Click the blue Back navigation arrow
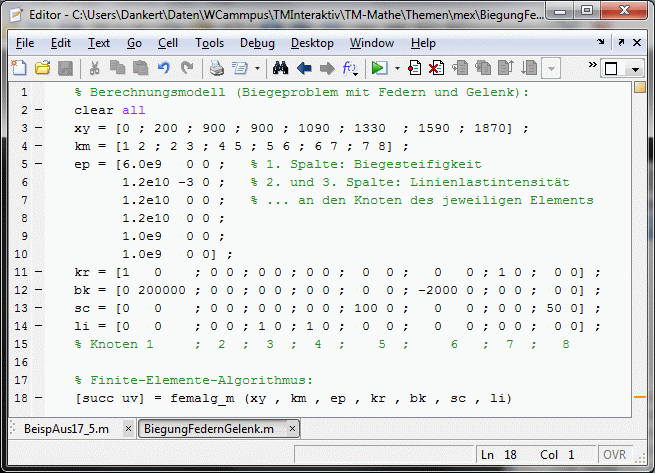The height and width of the screenshot is (473, 655). (x=304, y=68)
